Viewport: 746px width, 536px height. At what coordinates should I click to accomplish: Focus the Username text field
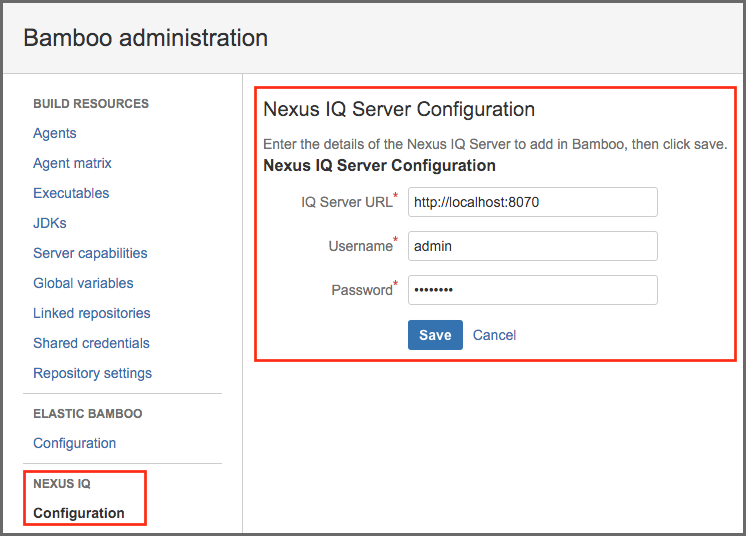point(532,246)
